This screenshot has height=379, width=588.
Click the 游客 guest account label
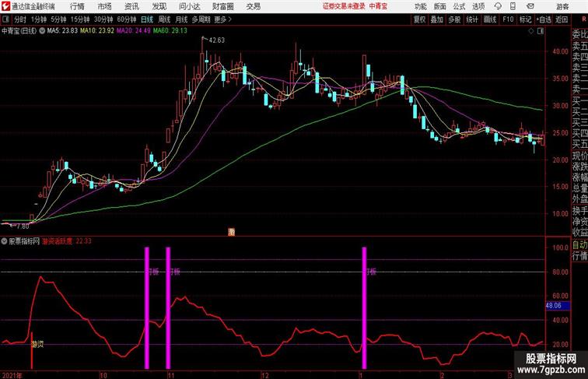[x=562, y=6]
